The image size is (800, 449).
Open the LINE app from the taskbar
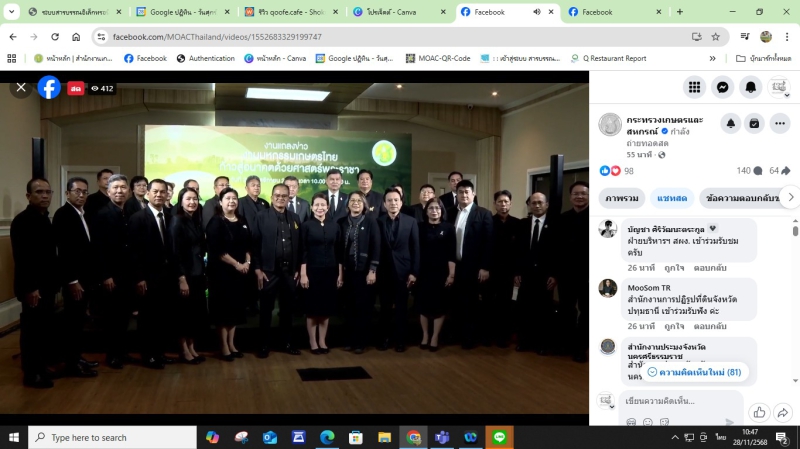click(499, 437)
